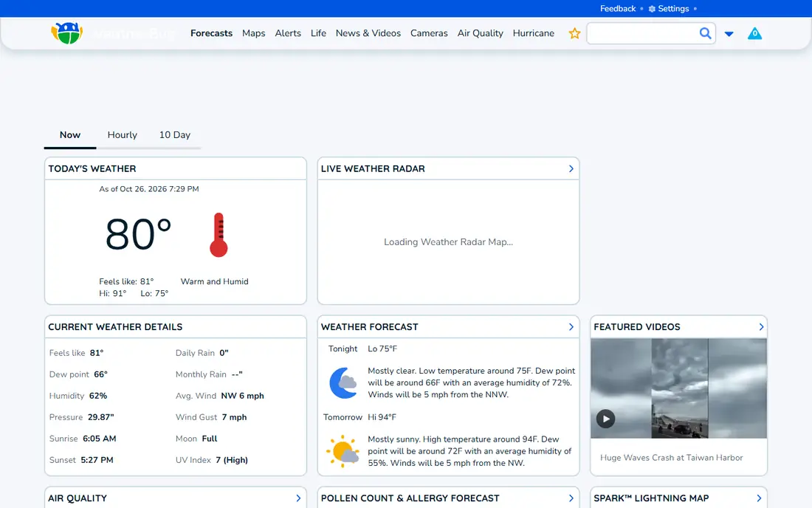Open the Life menu
This screenshot has width=812, height=508.
click(x=318, y=33)
